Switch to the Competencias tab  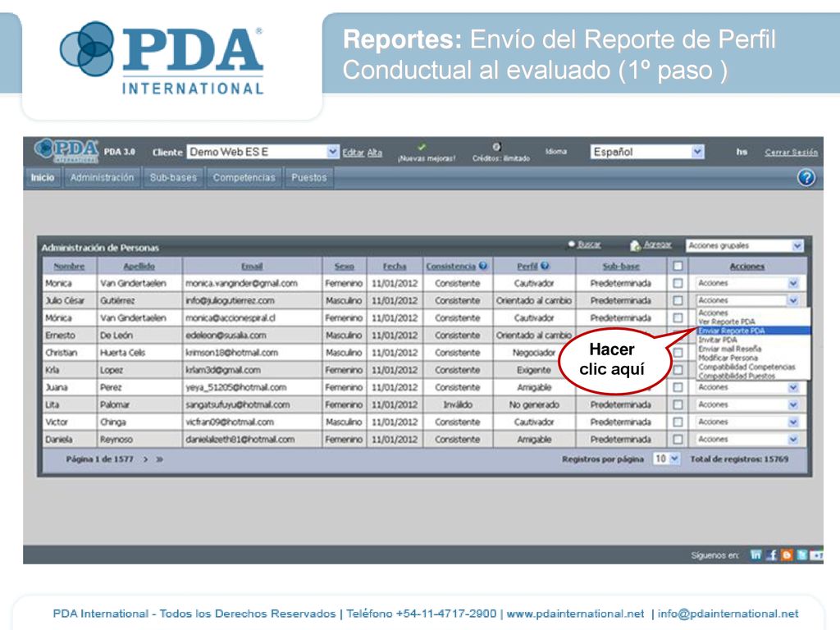244,177
